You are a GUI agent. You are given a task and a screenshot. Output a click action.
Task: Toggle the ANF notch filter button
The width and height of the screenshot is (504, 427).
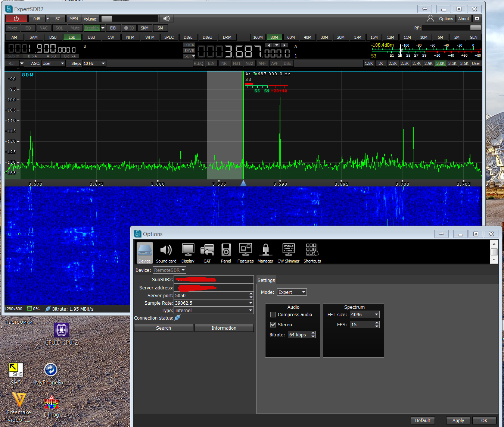pyautogui.click(x=262, y=63)
